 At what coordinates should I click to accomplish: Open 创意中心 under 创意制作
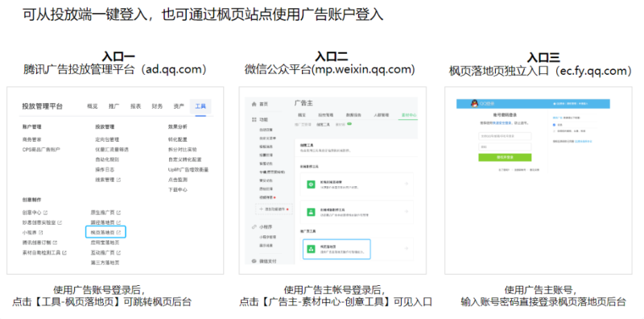tap(31, 213)
